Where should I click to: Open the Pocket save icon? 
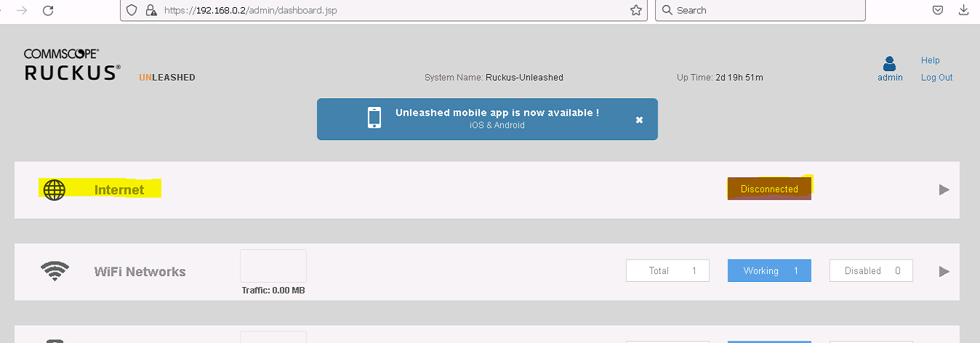point(939,10)
